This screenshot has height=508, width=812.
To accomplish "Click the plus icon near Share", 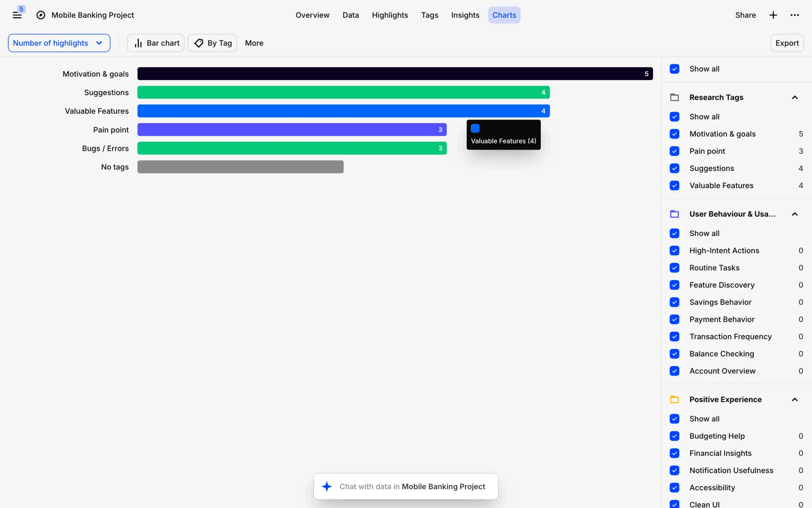I will coord(773,15).
